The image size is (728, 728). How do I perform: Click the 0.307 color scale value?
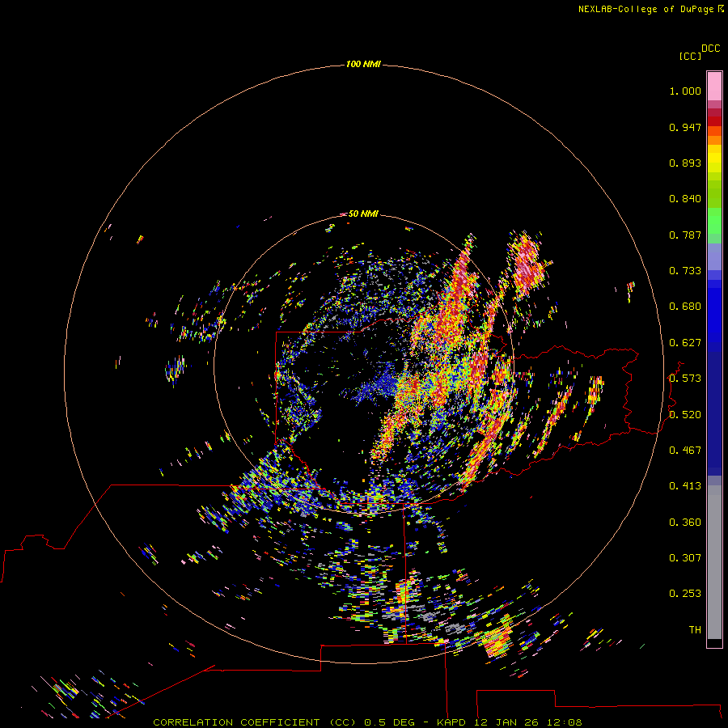pyautogui.click(x=685, y=558)
